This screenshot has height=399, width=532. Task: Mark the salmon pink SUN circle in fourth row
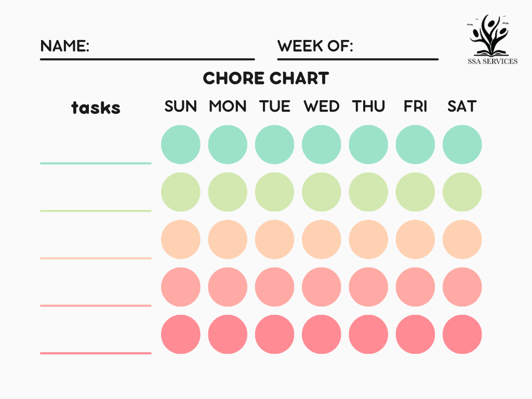(x=181, y=287)
